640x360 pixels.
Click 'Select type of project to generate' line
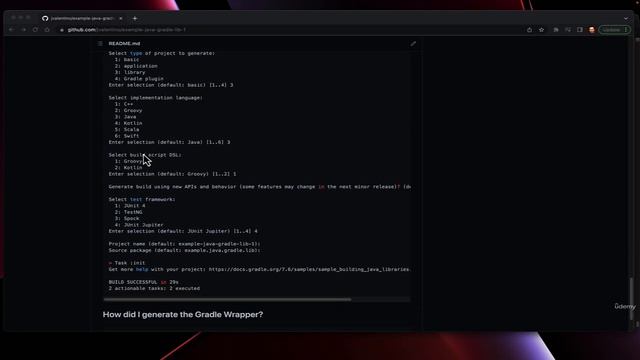[x=162, y=53]
